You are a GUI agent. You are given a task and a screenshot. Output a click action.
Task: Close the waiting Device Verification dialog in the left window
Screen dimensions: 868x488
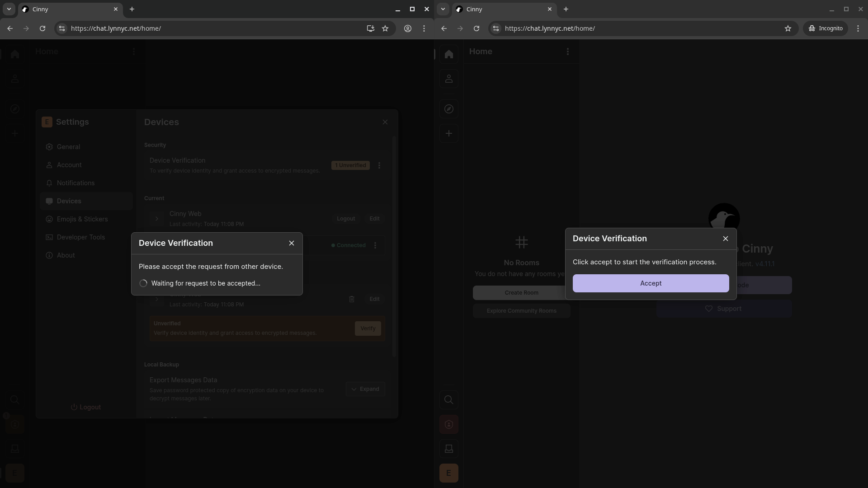click(292, 243)
